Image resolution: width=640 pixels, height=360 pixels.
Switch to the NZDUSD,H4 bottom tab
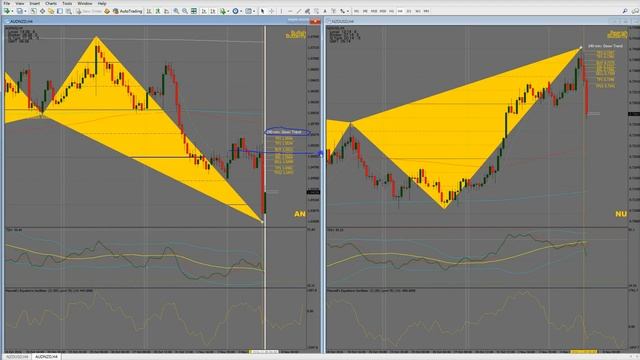[x=17, y=357]
